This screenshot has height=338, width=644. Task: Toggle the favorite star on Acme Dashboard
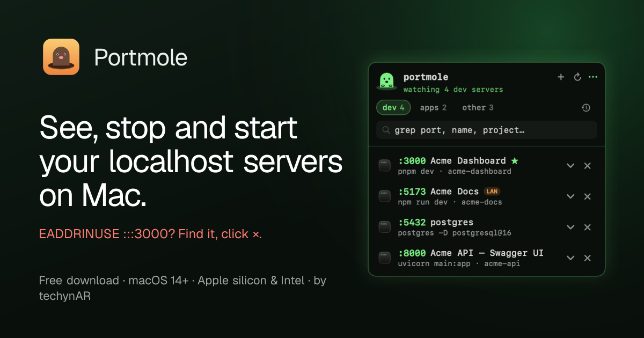(x=515, y=160)
